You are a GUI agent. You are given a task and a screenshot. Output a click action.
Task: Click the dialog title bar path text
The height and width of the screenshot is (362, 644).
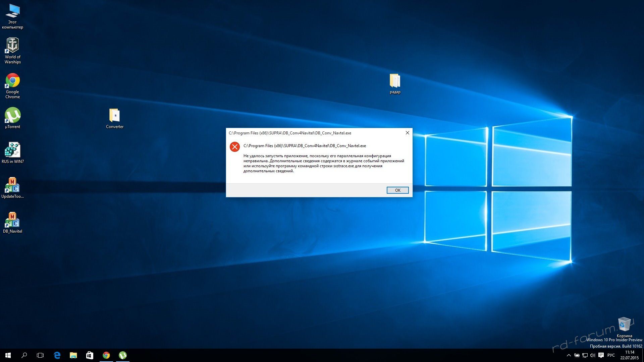pos(290,133)
